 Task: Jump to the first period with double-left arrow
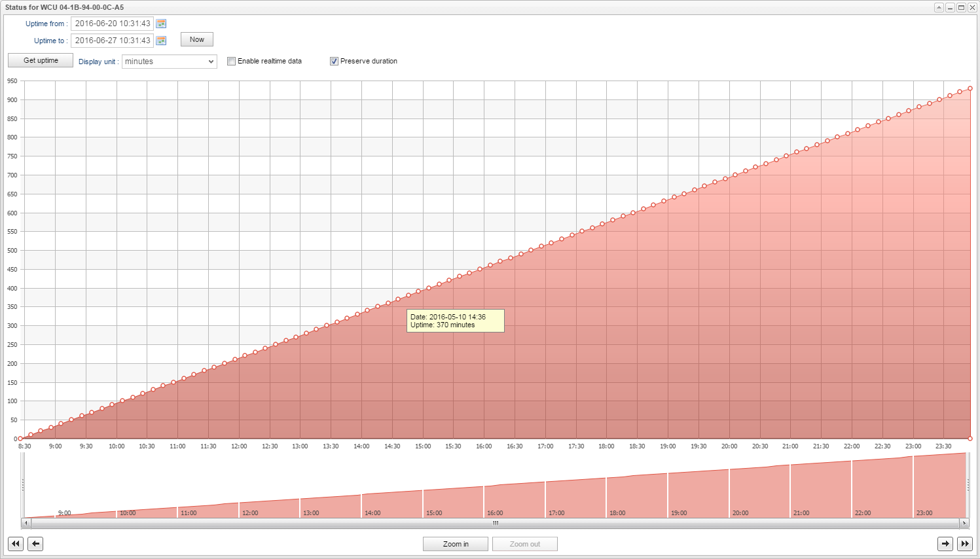click(16, 544)
